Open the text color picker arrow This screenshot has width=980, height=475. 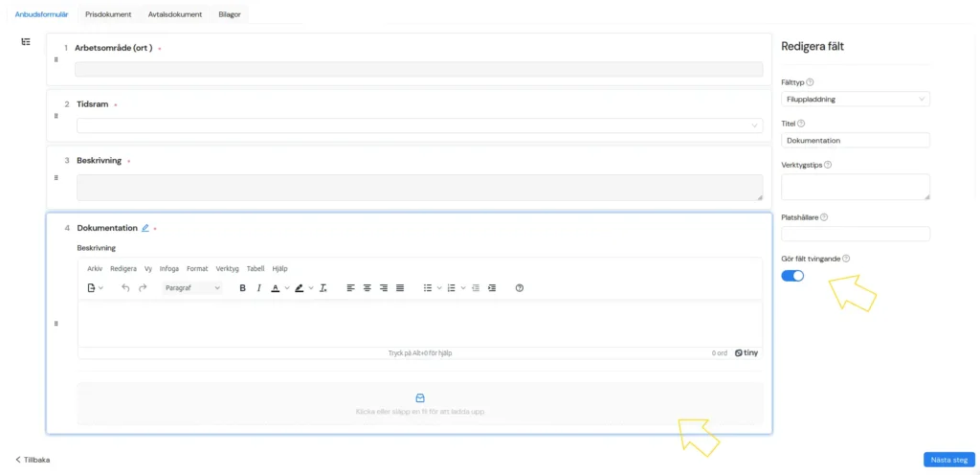tap(287, 287)
